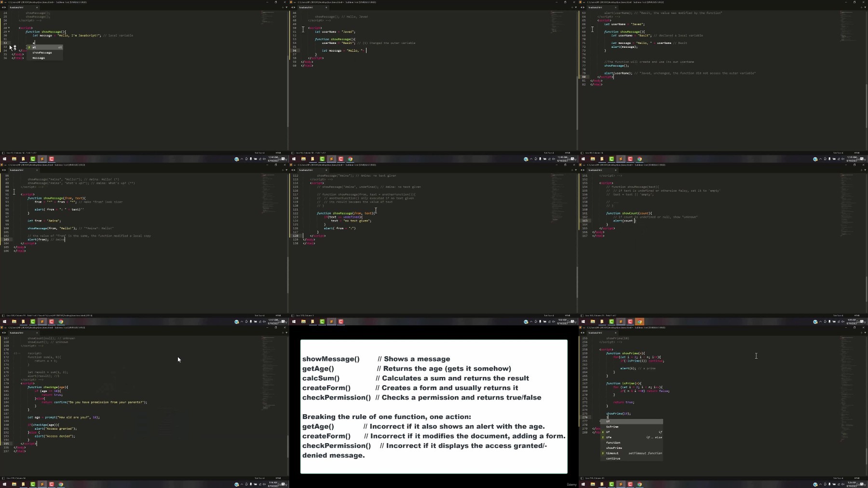Click the yellow notes taskbar icon in the showPrime frame

[602, 484]
